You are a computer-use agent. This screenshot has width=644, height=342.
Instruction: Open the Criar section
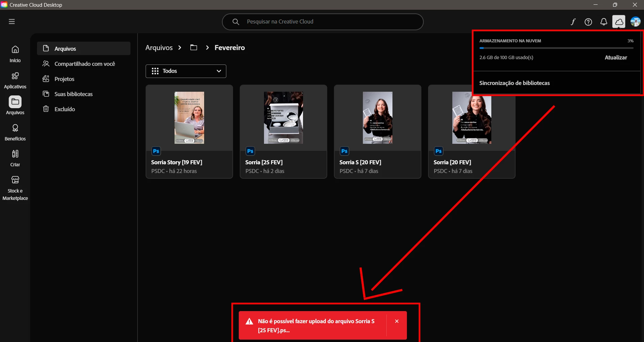tap(15, 158)
